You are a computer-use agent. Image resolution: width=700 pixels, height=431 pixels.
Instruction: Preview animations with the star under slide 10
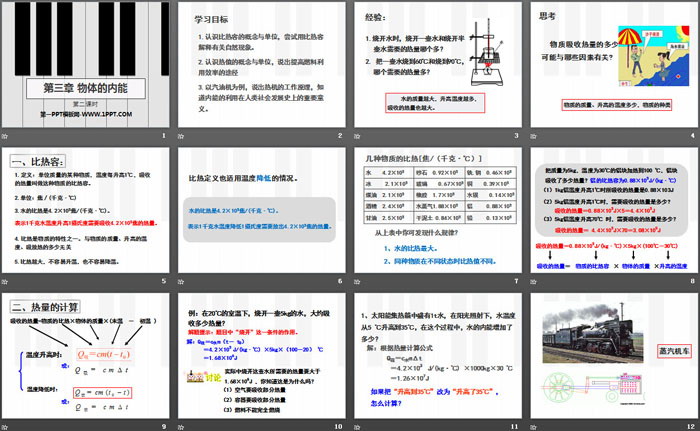(x=181, y=427)
